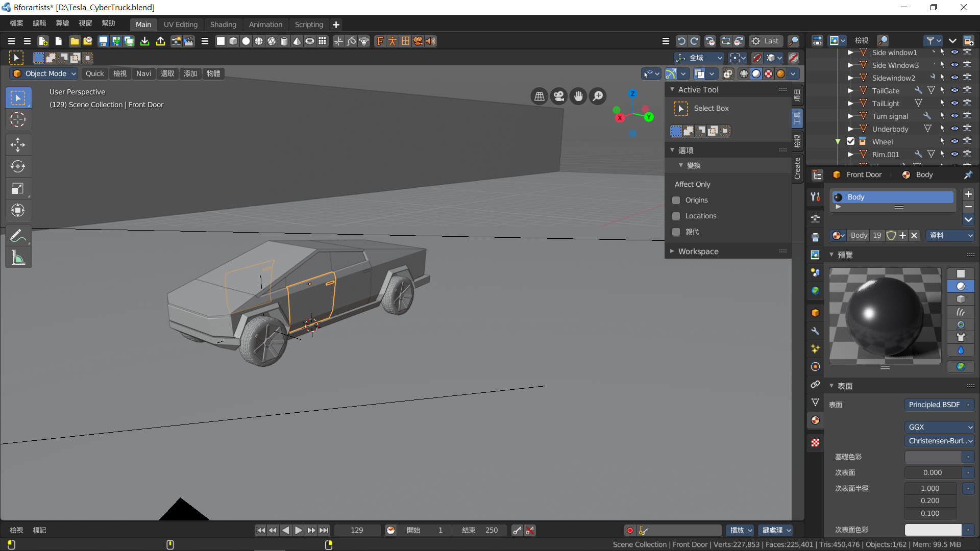Toggle Wheel collection exclude checkbox
This screenshot has width=980, height=551.
click(850, 141)
